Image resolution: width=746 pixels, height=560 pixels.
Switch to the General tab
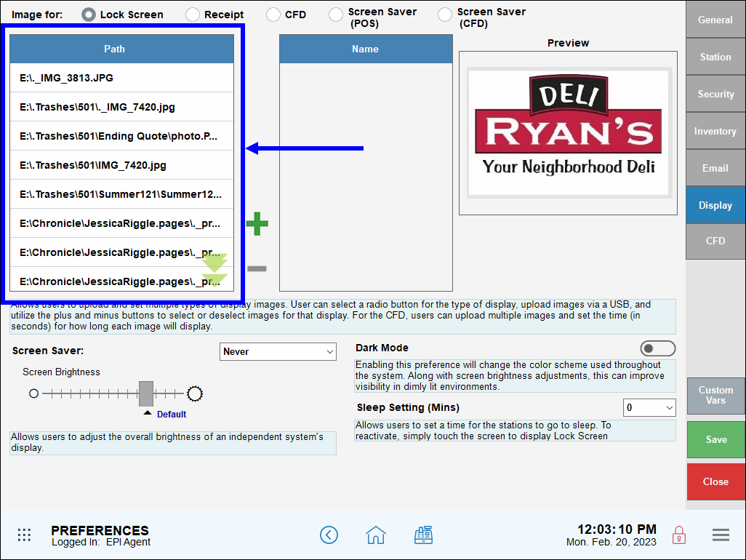(x=715, y=20)
